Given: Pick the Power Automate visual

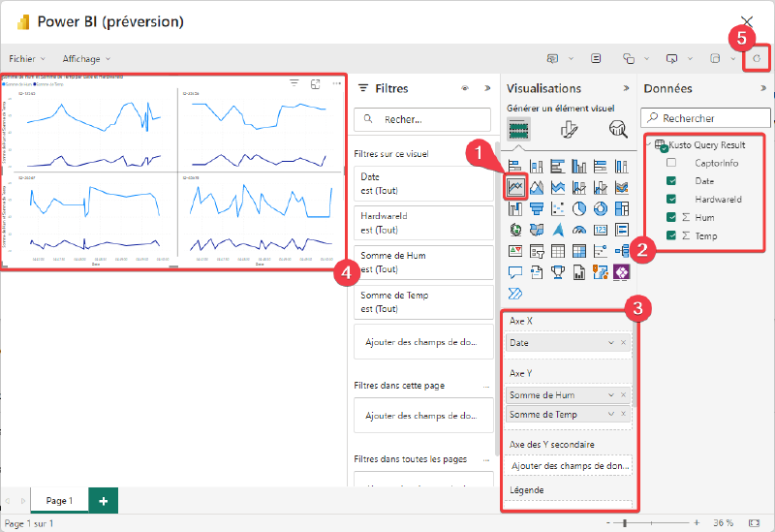Looking at the screenshot, I should coord(515,294).
